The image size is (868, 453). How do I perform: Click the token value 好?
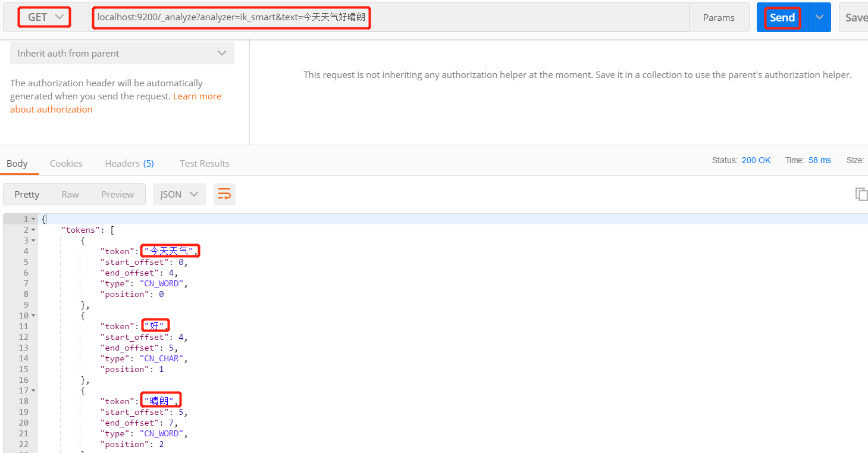pyautogui.click(x=155, y=326)
